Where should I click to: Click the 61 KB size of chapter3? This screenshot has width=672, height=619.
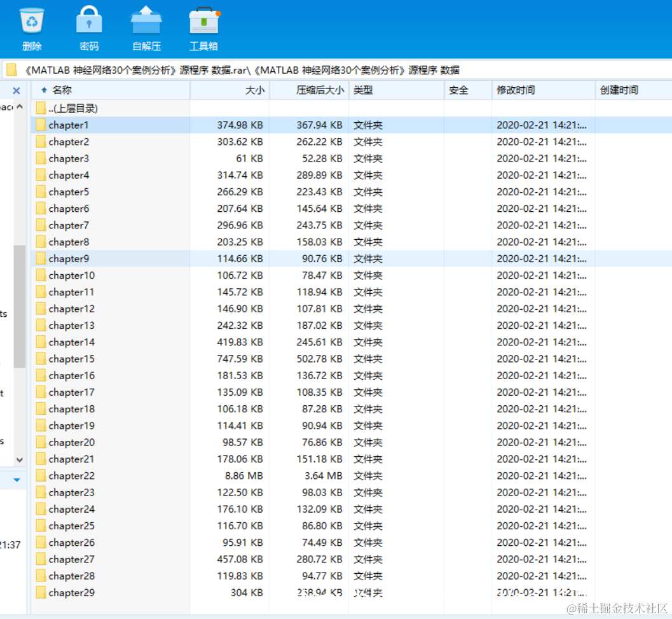[249, 158]
